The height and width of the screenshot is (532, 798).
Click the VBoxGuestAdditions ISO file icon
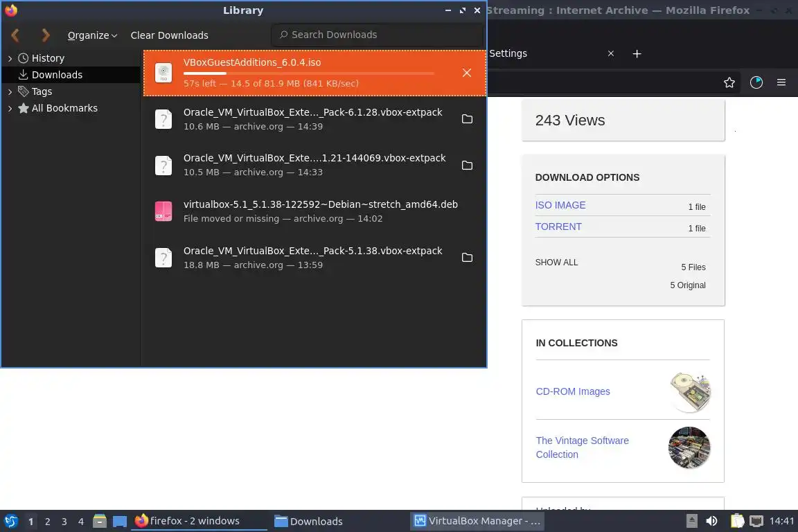[x=163, y=73]
